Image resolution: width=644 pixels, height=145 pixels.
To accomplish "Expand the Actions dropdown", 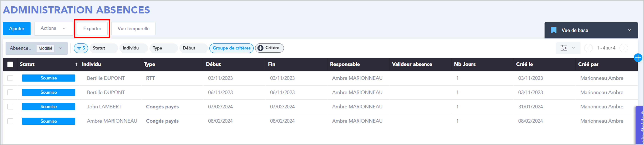I will (x=53, y=28).
